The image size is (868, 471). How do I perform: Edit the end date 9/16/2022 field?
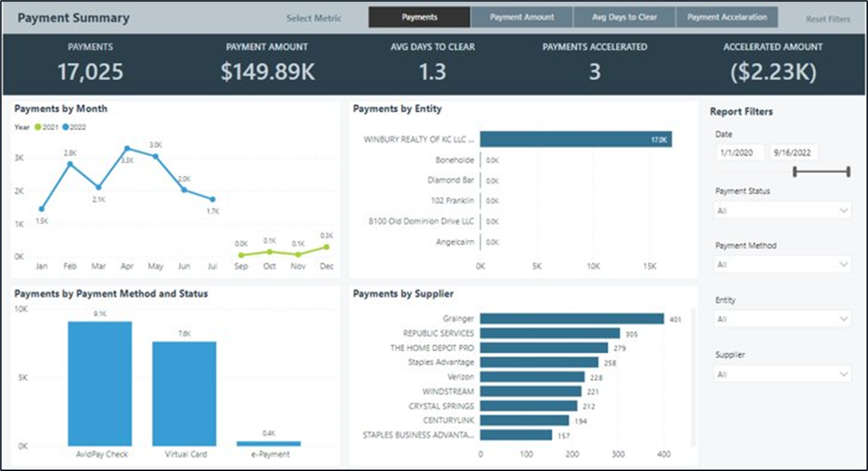pos(794,152)
